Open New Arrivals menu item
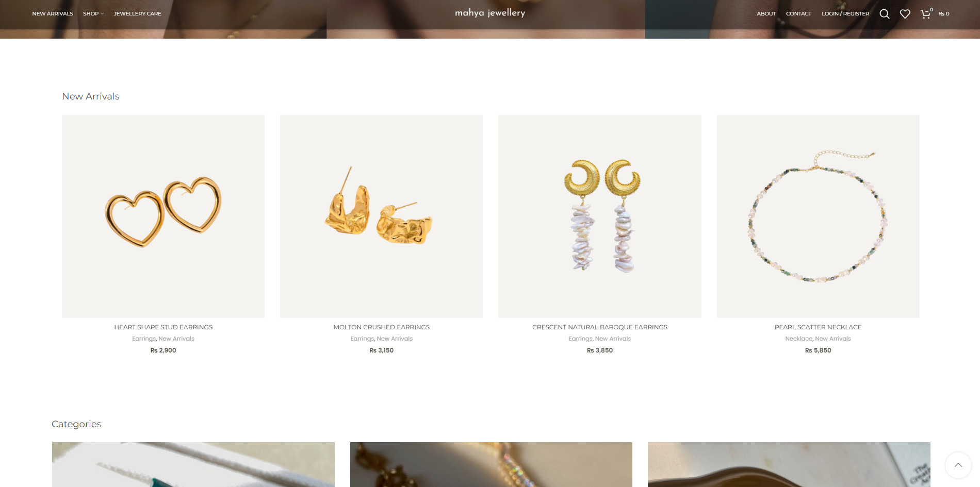Viewport: 980px width, 487px height. click(x=53, y=14)
